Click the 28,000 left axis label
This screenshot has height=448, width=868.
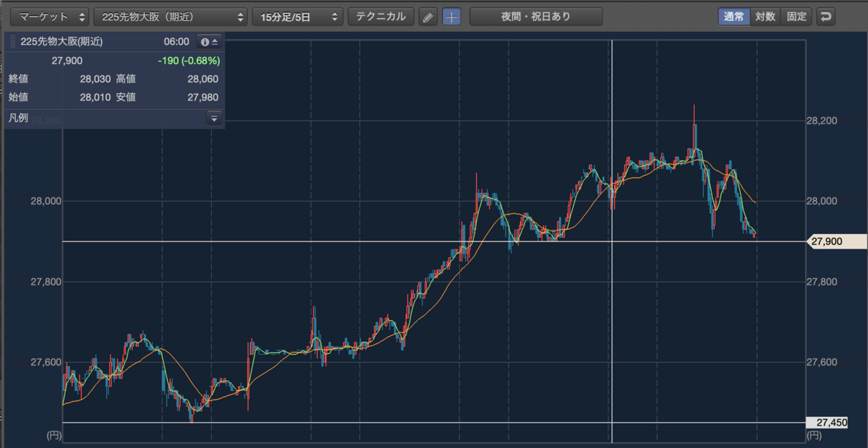pos(45,202)
